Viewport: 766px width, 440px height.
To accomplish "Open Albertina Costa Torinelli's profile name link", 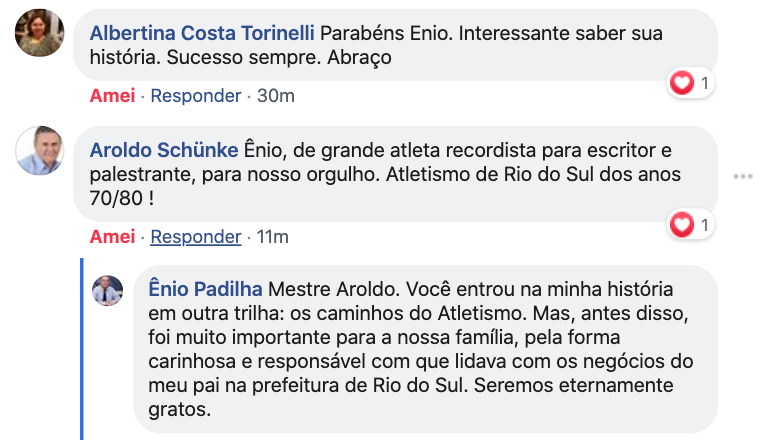I will 202,32.
